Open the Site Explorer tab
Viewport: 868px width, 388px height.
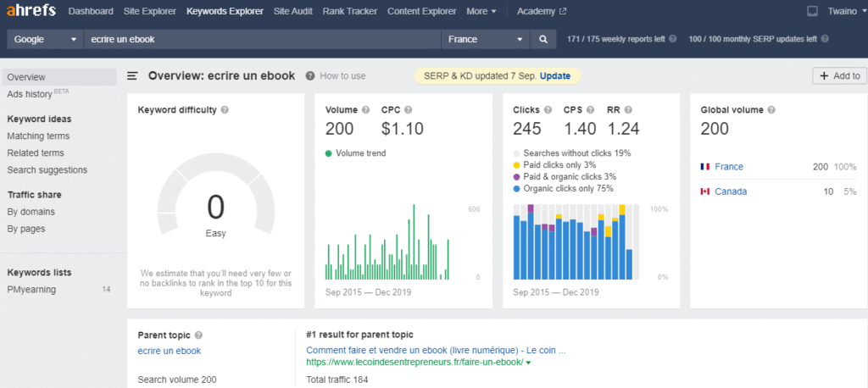pos(149,12)
